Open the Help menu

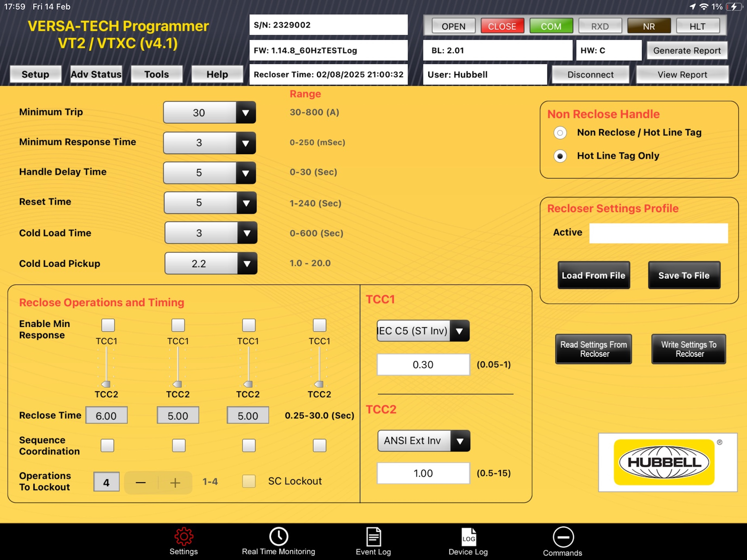coord(217,74)
